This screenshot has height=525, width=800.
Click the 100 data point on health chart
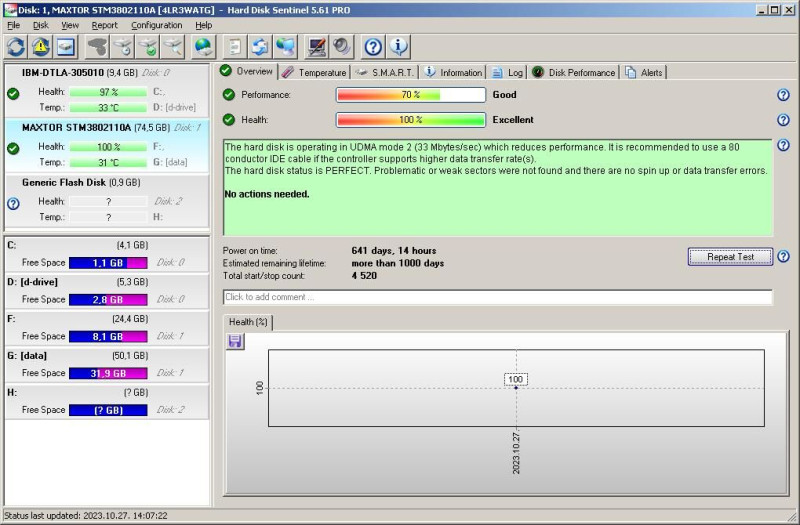516,388
